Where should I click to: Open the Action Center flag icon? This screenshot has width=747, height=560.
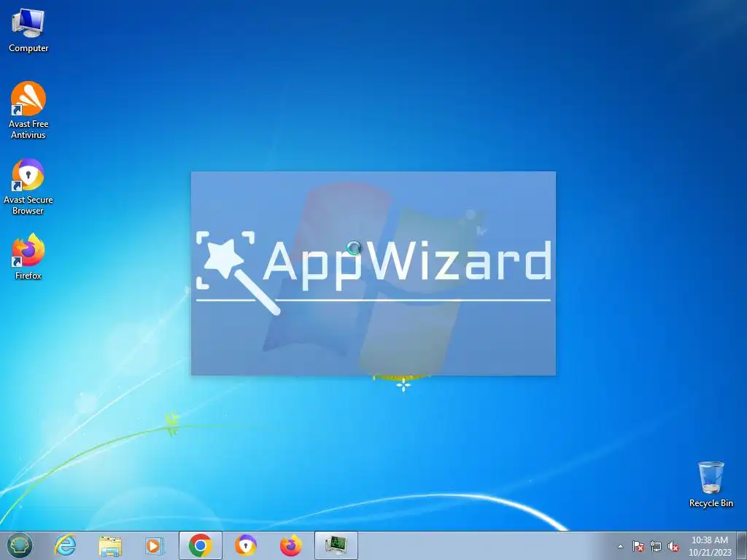click(638, 546)
